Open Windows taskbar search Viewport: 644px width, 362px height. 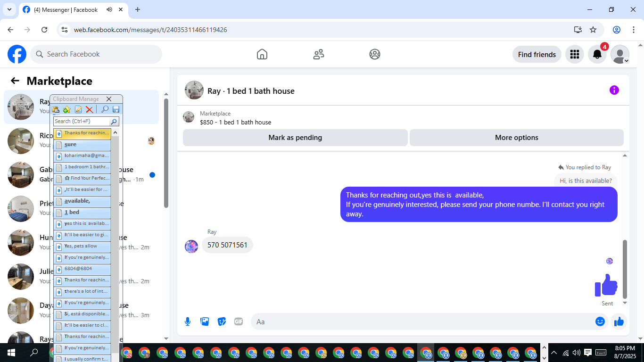[34, 353]
